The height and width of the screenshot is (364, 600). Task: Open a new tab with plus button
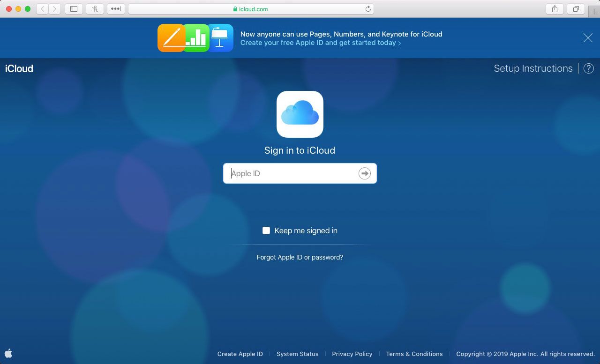pyautogui.click(x=594, y=12)
